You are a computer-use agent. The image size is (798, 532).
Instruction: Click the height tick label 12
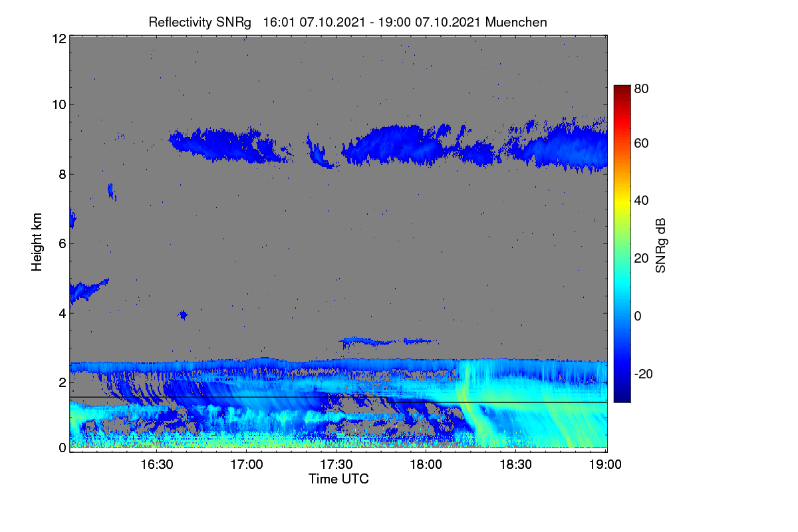58,39
